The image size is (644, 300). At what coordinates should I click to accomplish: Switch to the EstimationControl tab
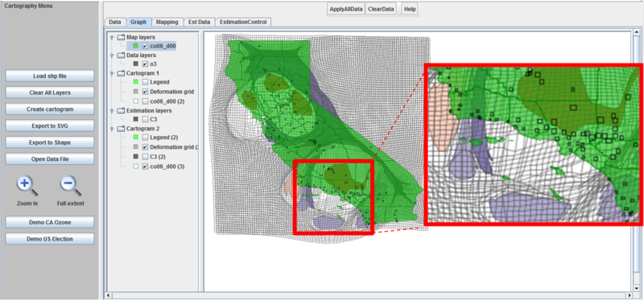tap(243, 23)
